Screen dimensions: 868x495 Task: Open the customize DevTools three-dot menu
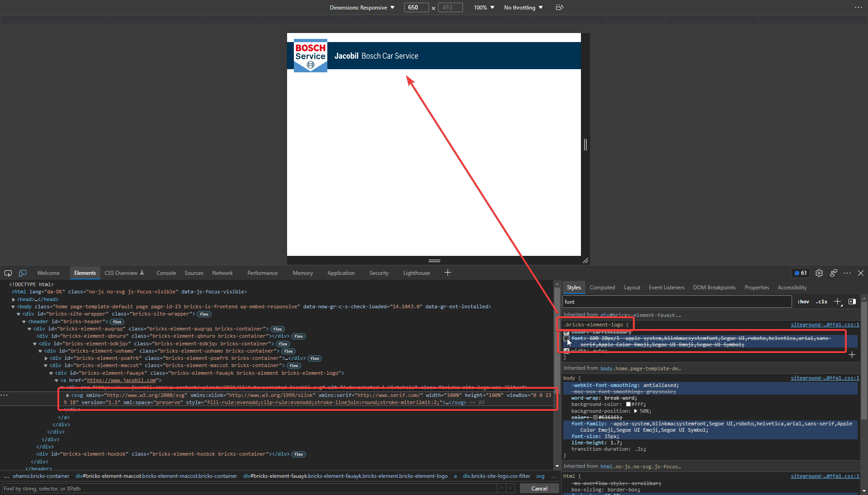click(x=847, y=273)
